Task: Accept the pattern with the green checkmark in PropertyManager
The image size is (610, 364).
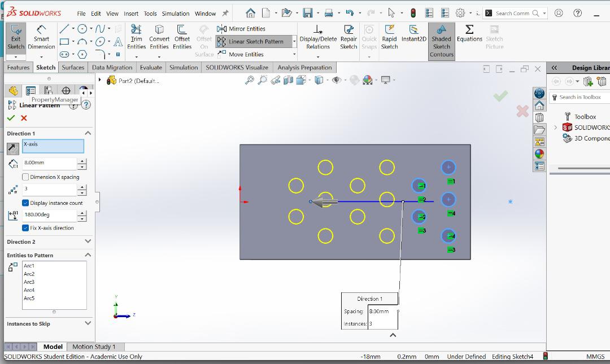Action: [11, 118]
